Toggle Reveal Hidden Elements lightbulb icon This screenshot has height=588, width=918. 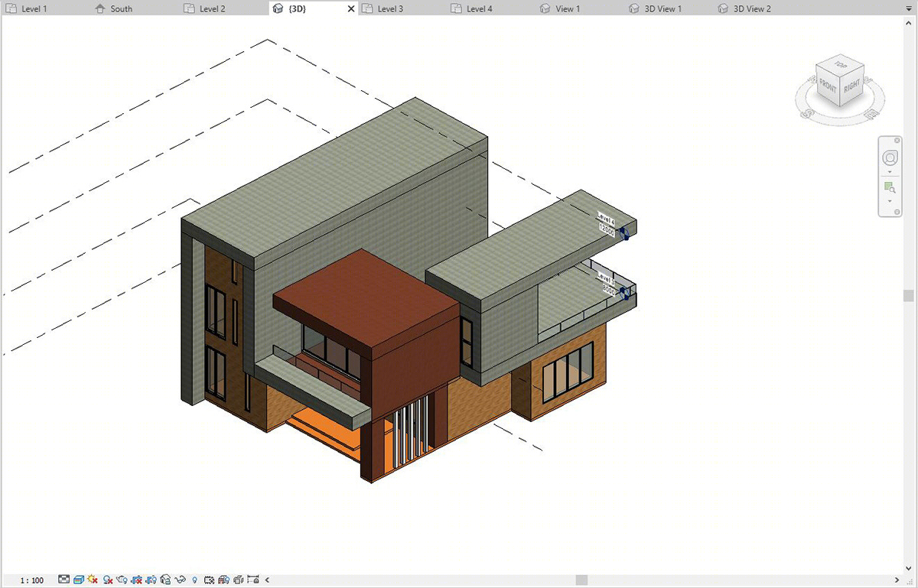195,580
